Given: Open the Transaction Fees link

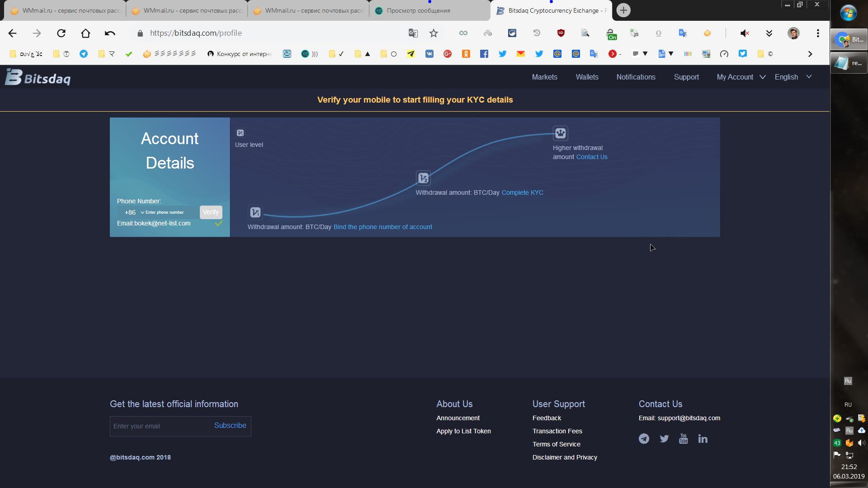Looking at the screenshot, I should 557,431.
